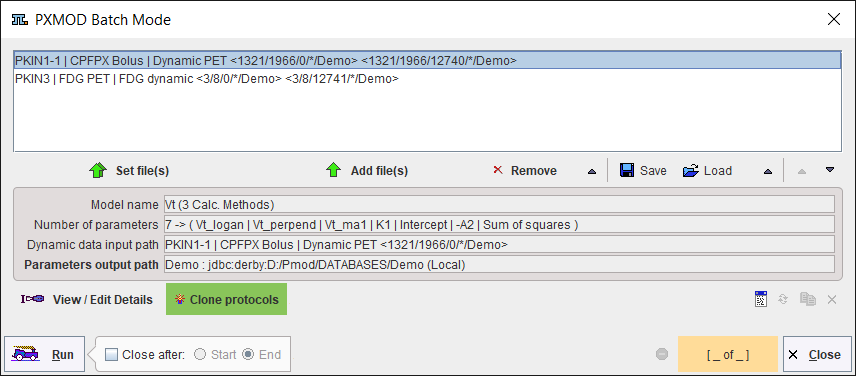Click the orange progress counter box
Image resolution: width=856 pixels, height=376 pixels.
click(728, 355)
